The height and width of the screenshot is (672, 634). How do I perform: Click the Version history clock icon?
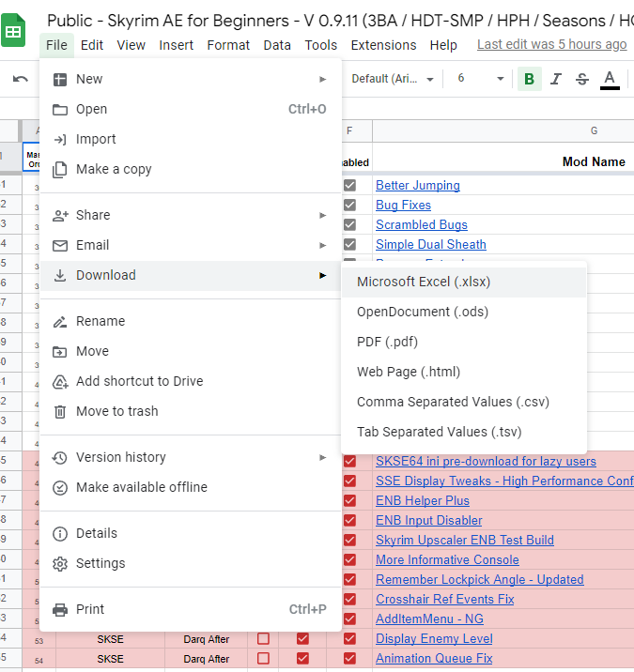click(x=59, y=458)
